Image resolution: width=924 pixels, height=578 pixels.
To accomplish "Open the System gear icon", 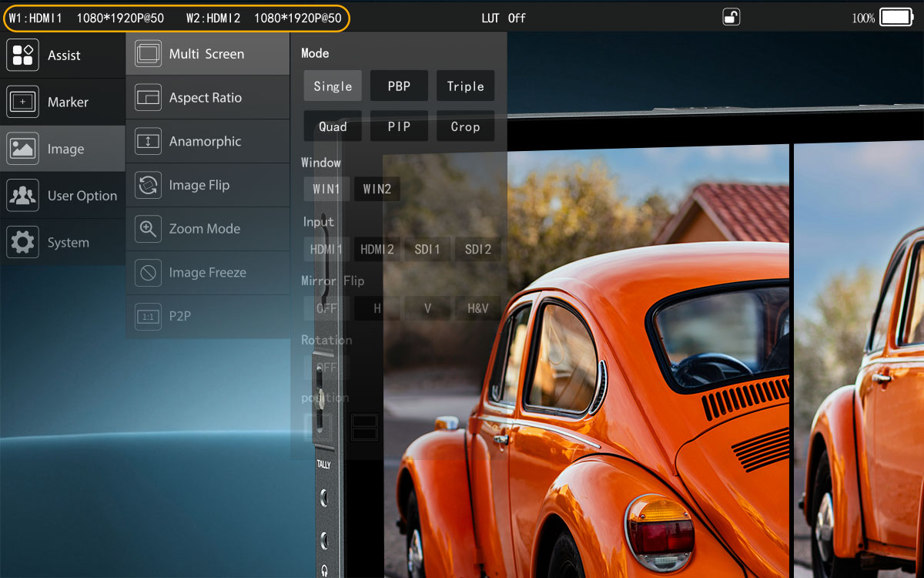I will (x=22, y=243).
